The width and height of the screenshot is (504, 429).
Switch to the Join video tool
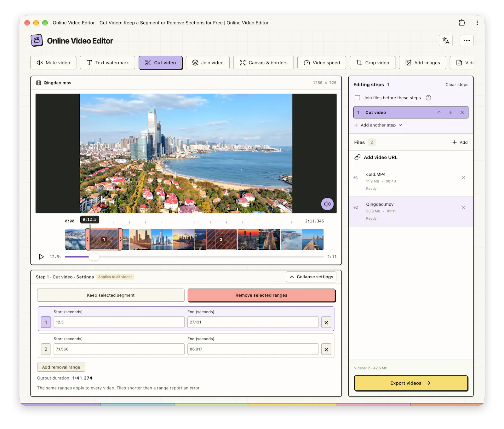[x=208, y=63]
